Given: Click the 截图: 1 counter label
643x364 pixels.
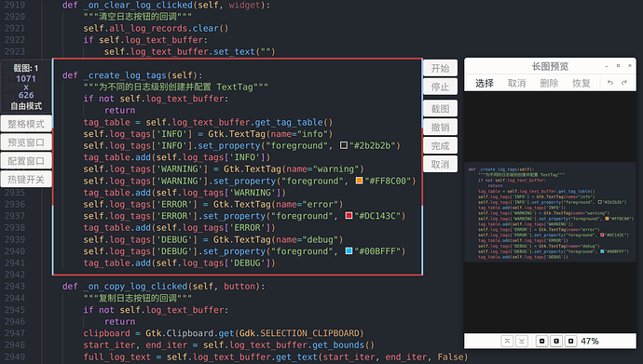Looking at the screenshot, I should click(26, 68).
